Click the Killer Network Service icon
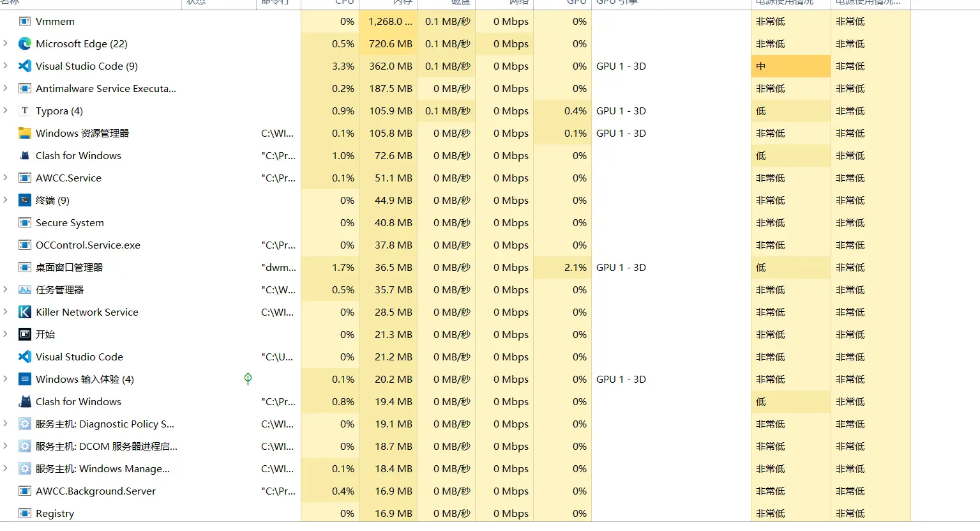Viewport: 980px width, 531px height. click(25, 312)
